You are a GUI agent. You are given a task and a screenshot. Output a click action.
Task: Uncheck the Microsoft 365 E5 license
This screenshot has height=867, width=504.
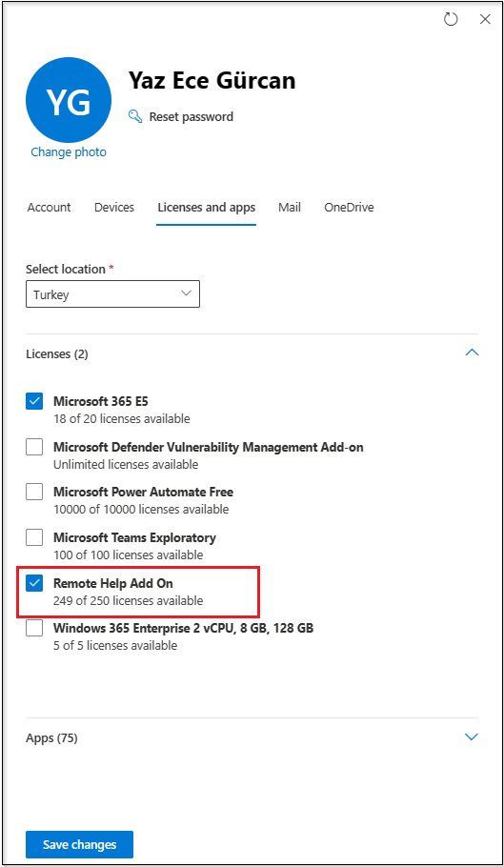coord(34,401)
